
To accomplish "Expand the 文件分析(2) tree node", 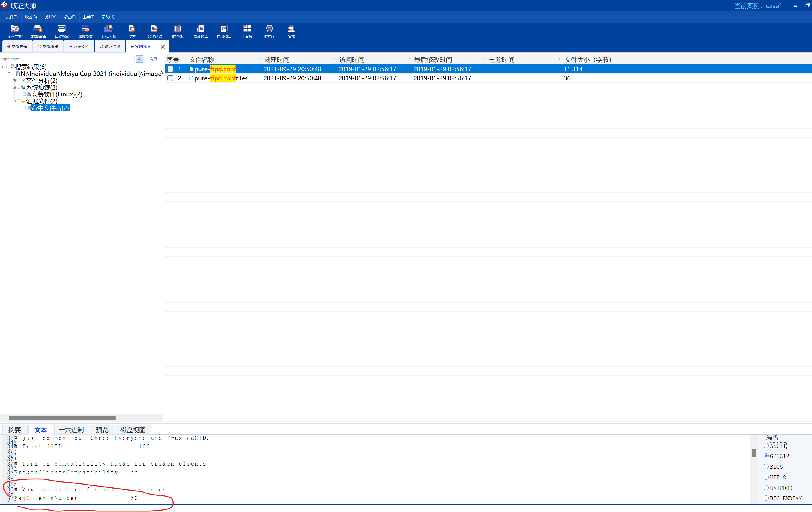I will (x=15, y=80).
